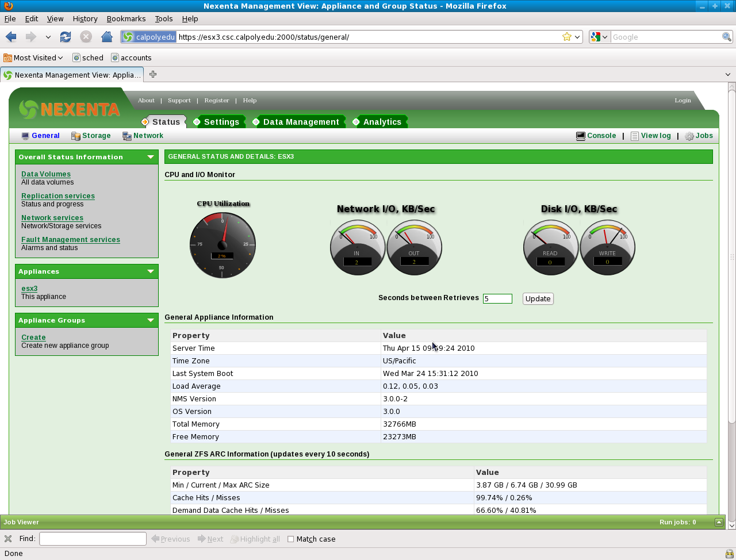736x560 pixels.
Task: Collapse the Overall Status Information panel
Action: (151, 157)
